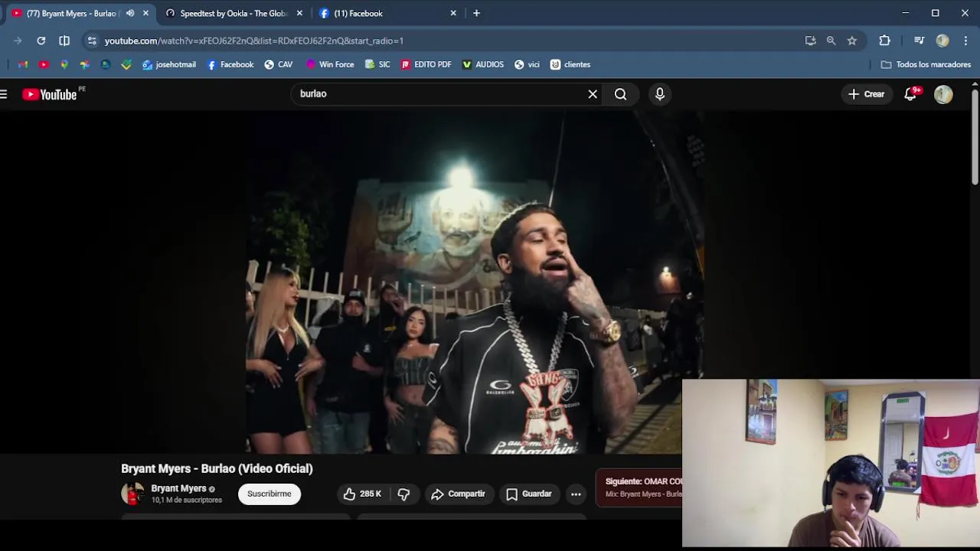Start voice search with the microphone
Viewport: 980px width, 551px height.
pos(660,94)
